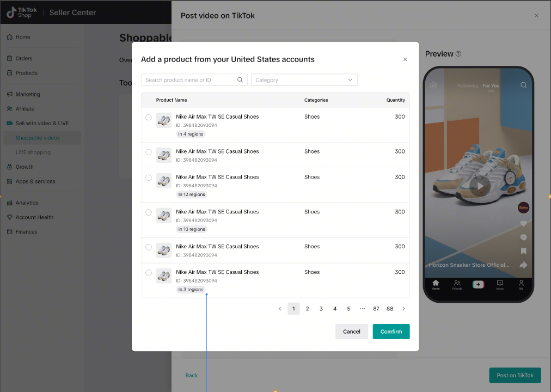Screen dimensions: 551x392
Task: Go to next page of products
Action: (403, 309)
